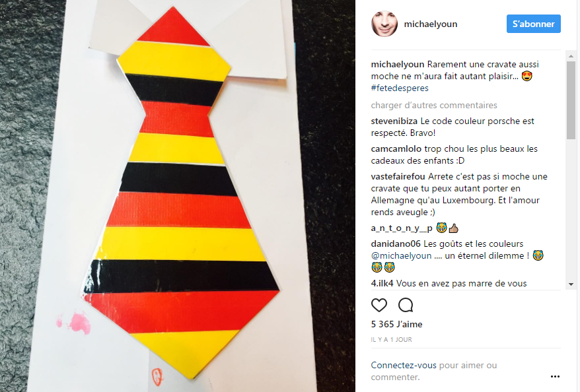This screenshot has height=392, width=580.
Task: Open vastefairefou commenter profile
Action: click(x=398, y=177)
